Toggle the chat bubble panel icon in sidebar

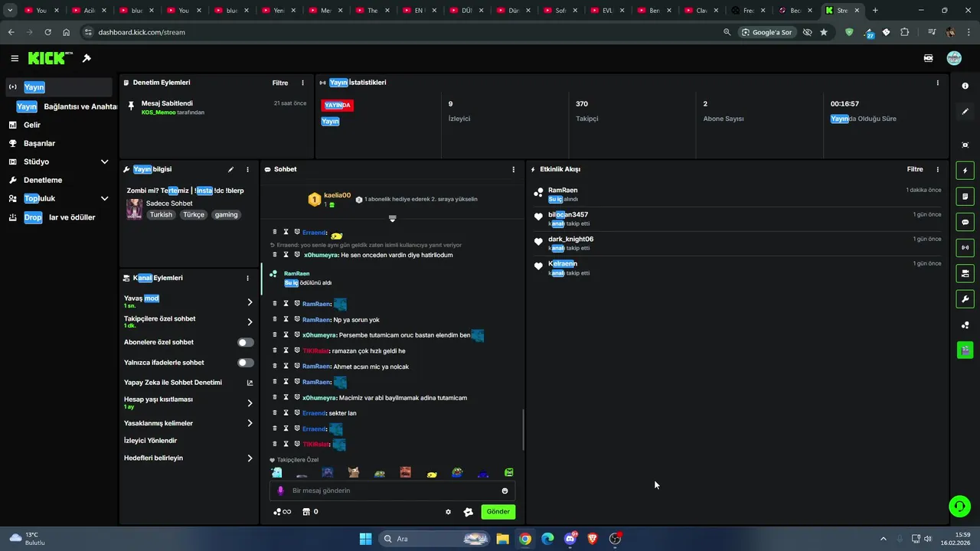click(965, 222)
